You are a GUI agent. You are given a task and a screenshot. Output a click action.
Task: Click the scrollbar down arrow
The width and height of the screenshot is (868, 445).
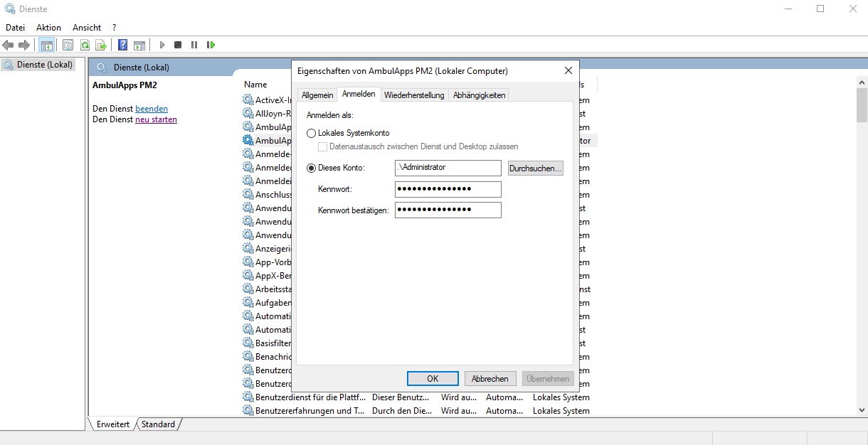pyautogui.click(x=862, y=410)
